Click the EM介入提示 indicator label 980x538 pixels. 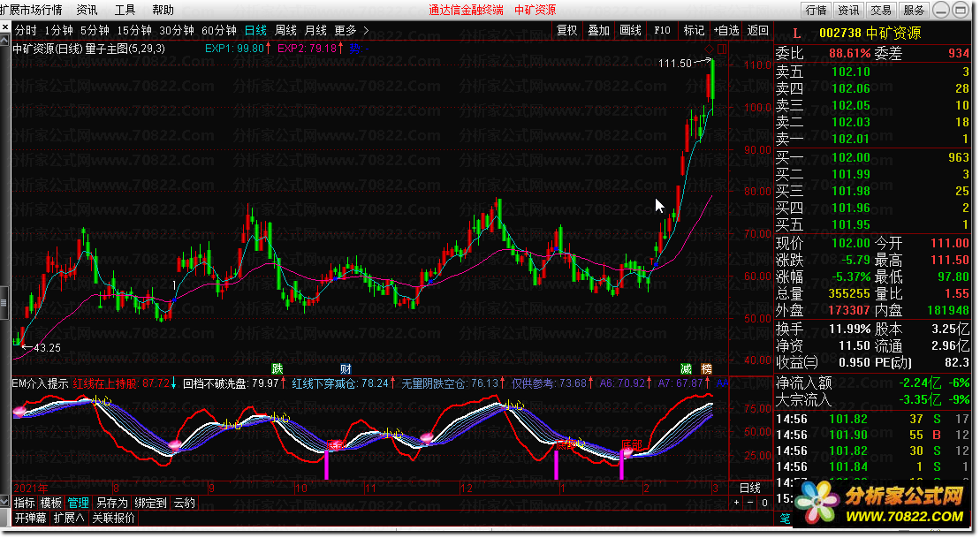point(40,383)
